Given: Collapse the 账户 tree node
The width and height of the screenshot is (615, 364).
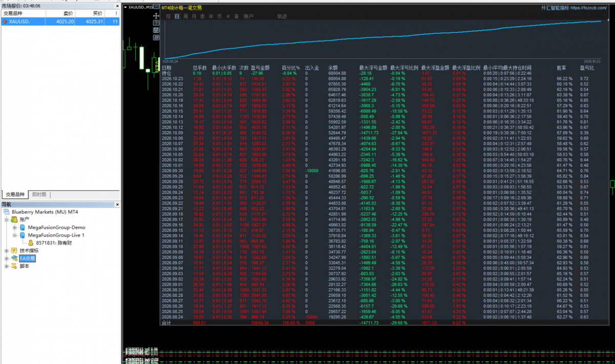Looking at the screenshot, I should (6, 219).
